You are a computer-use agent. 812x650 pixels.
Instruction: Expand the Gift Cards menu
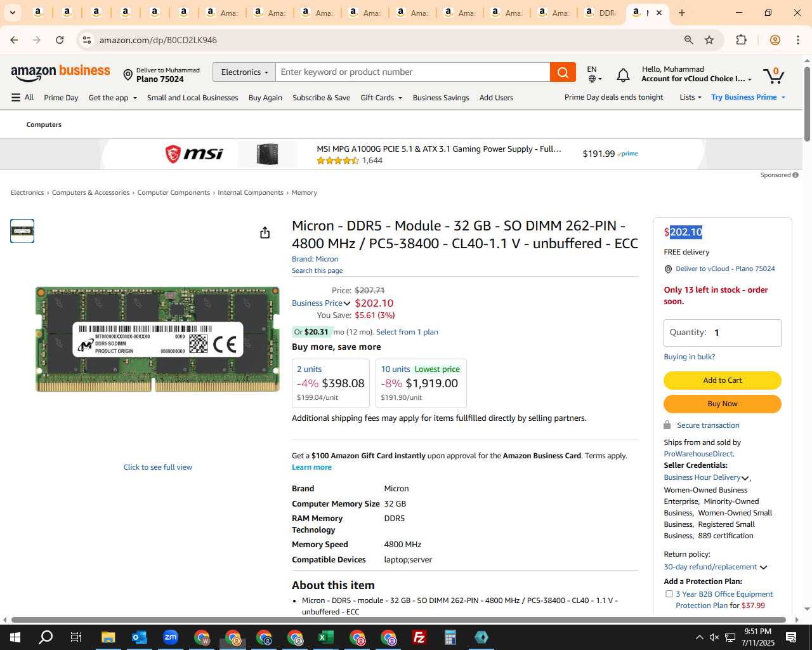pyautogui.click(x=381, y=98)
